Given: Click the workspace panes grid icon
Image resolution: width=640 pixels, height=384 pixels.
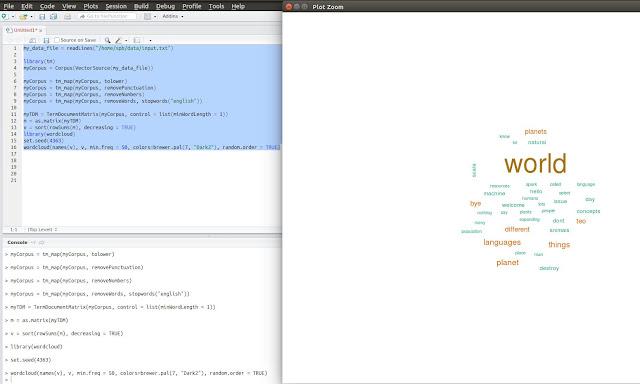Looking at the screenshot, I should [147, 16].
